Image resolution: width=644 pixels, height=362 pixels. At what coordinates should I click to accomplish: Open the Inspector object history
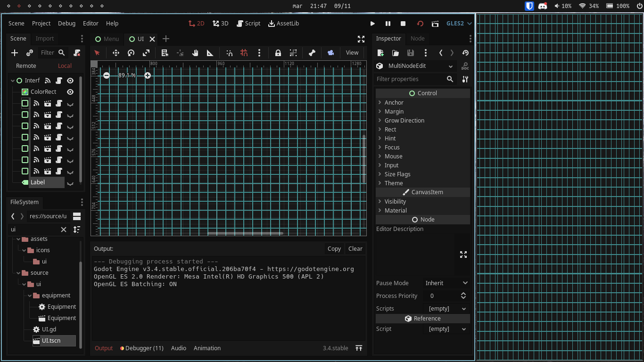pos(465,53)
